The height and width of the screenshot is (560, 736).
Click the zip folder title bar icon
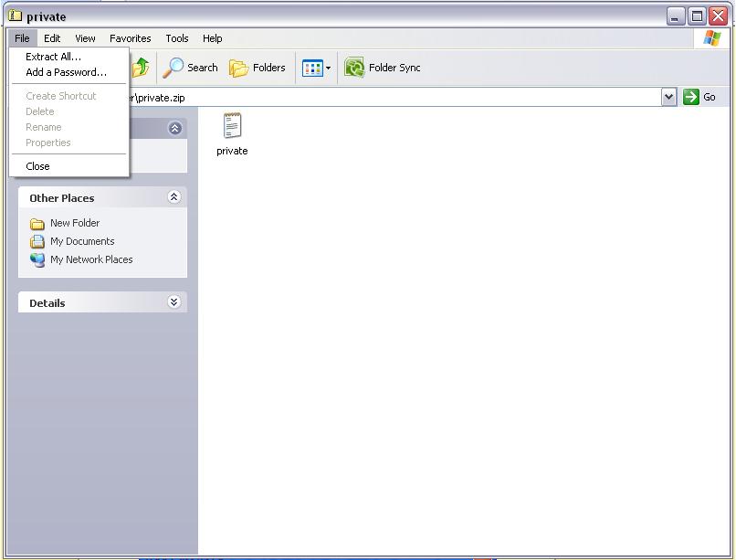click(16, 16)
